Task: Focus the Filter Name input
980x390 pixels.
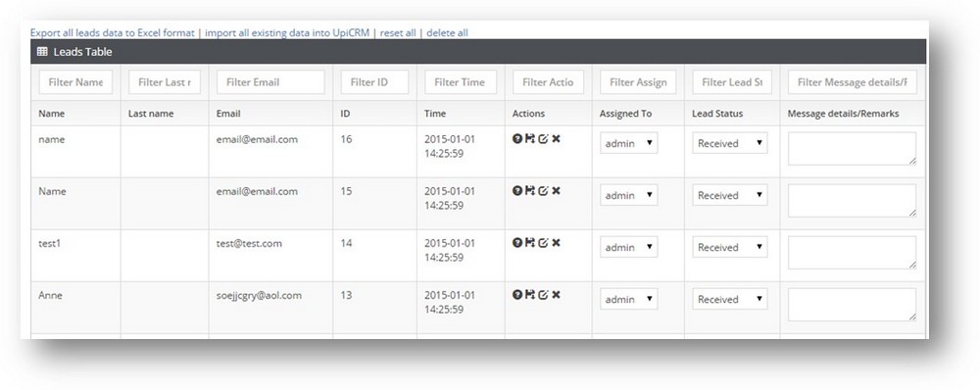Action: coord(75,82)
